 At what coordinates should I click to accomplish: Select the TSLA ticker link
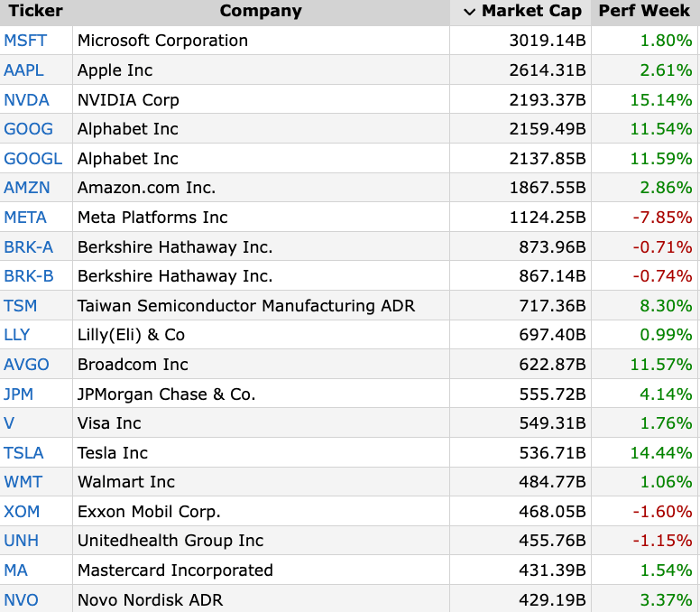coord(23,453)
